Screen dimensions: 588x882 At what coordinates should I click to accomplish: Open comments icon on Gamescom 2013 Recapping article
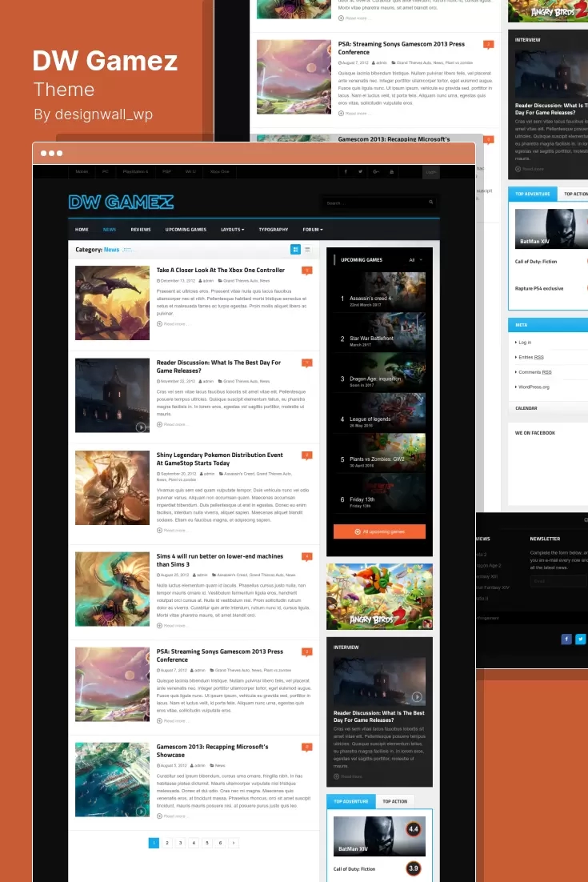307,747
